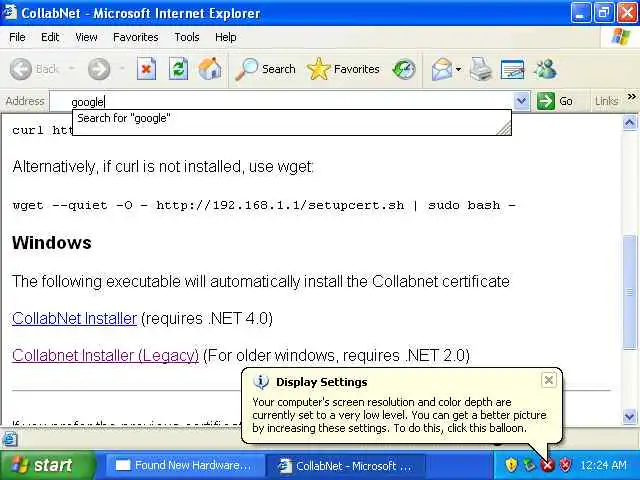Screen dimensions: 640x480
Task: Click the vertical scrollbar up arrow
Action: click(629, 122)
